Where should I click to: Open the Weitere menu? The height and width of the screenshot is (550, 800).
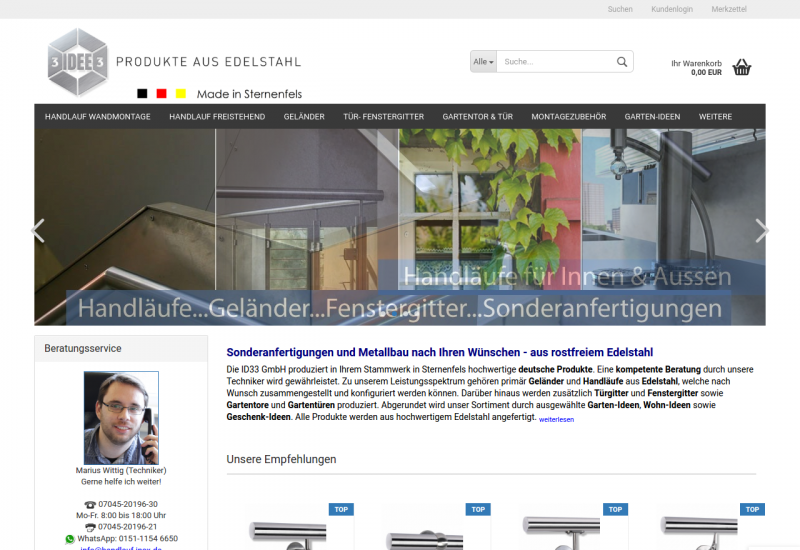(715, 117)
